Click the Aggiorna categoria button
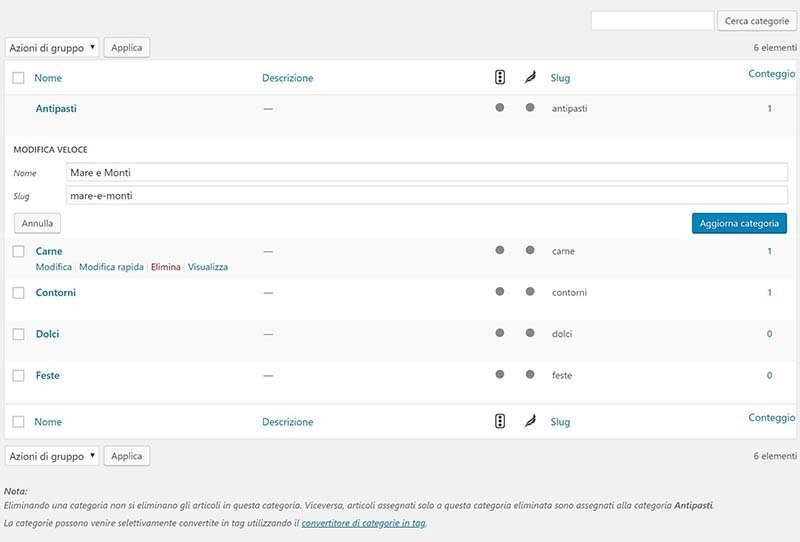The image size is (800, 542). point(739,223)
